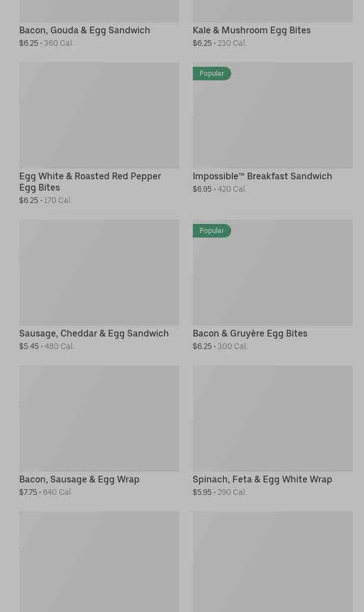Click Bacon & Gruyère Egg Bites title

(250, 333)
